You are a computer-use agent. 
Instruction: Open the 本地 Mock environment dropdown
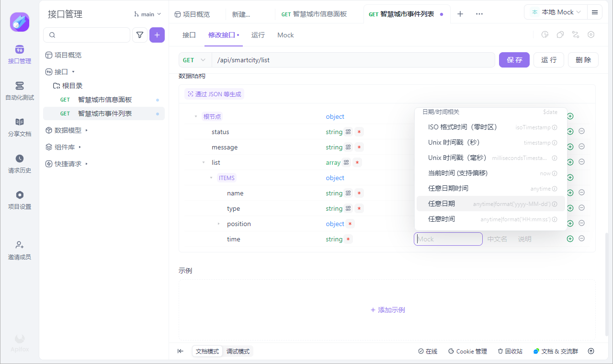(x=556, y=12)
